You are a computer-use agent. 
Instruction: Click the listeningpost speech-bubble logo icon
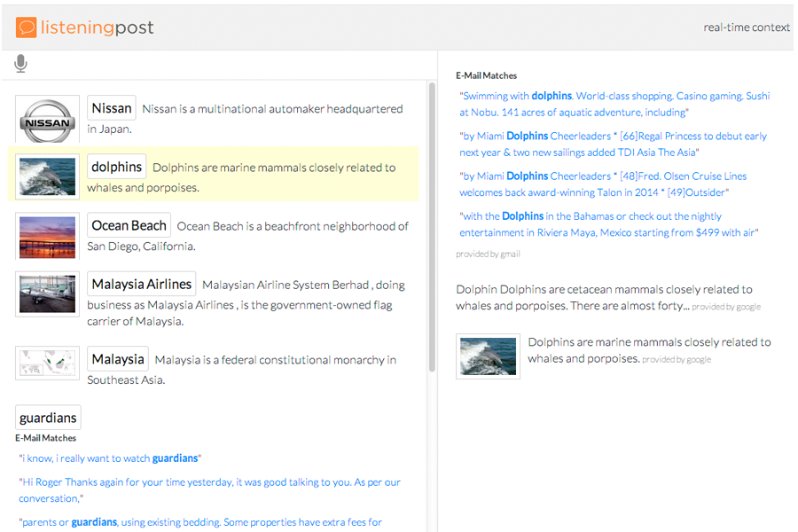tap(26, 27)
